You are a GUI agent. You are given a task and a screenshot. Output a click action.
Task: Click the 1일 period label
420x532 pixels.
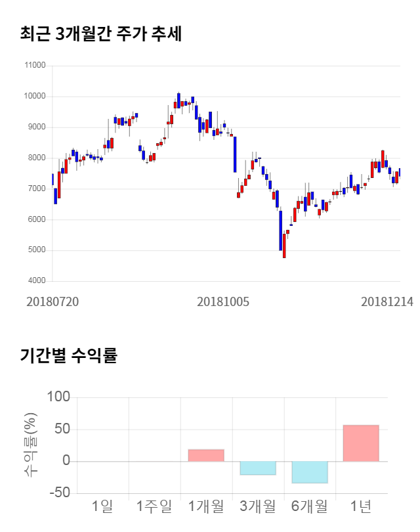click(x=102, y=506)
